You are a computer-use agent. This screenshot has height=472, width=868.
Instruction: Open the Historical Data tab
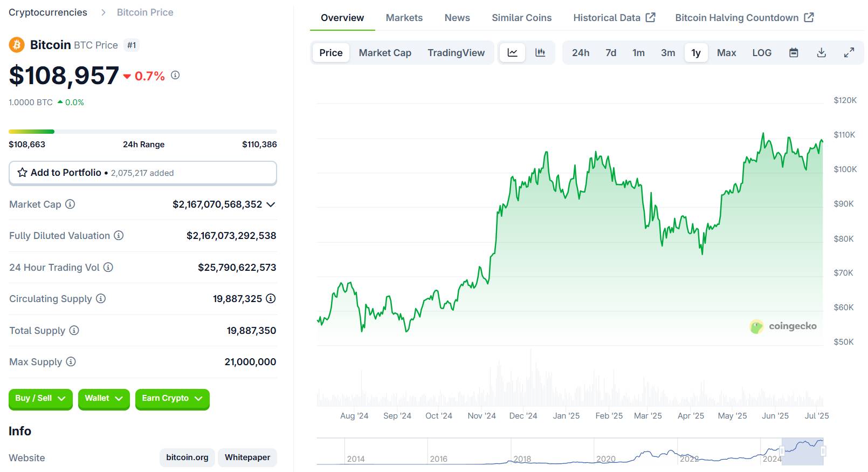pos(614,18)
